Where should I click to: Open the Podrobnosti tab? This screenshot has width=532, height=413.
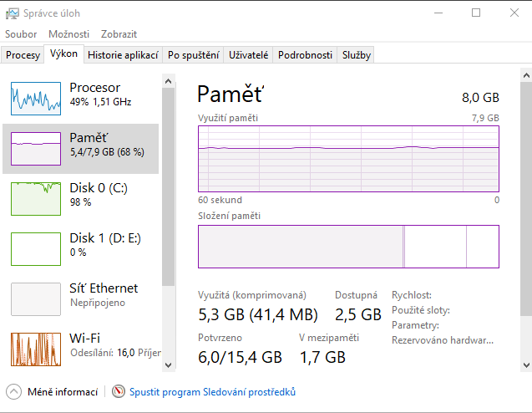pyautogui.click(x=305, y=55)
